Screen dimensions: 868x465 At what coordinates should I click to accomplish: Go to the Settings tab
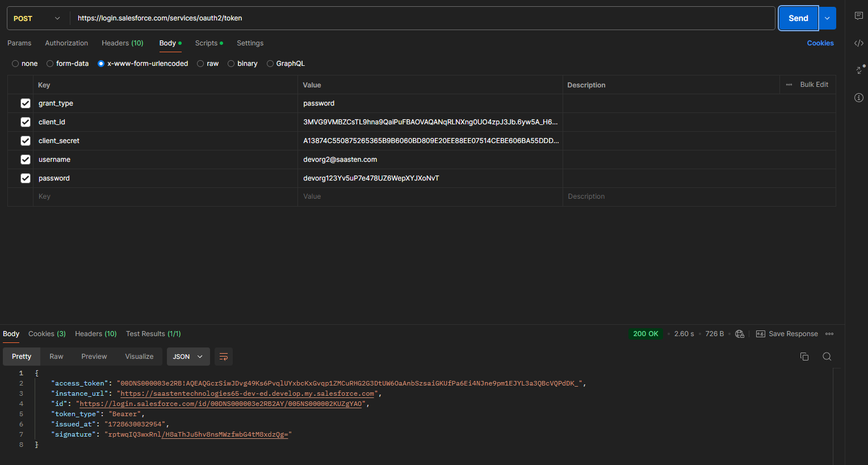250,43
